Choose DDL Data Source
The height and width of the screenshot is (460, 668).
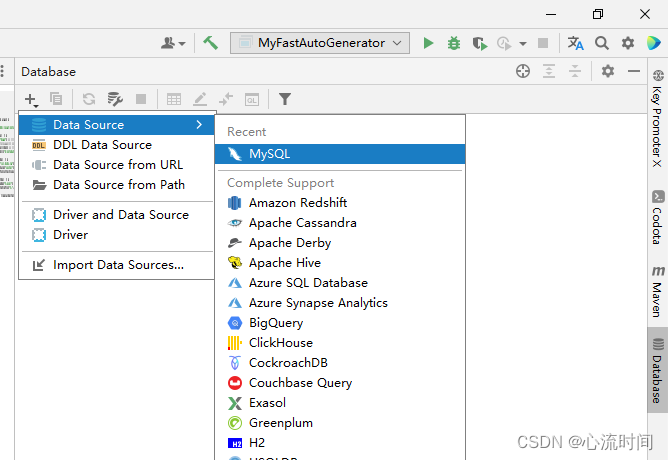[116, 145]
